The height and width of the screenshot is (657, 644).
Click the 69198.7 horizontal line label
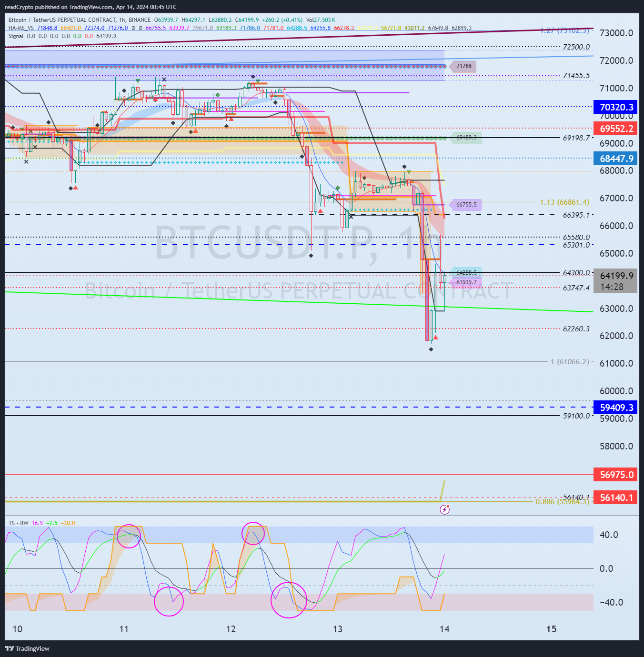(x=576, y=138)
